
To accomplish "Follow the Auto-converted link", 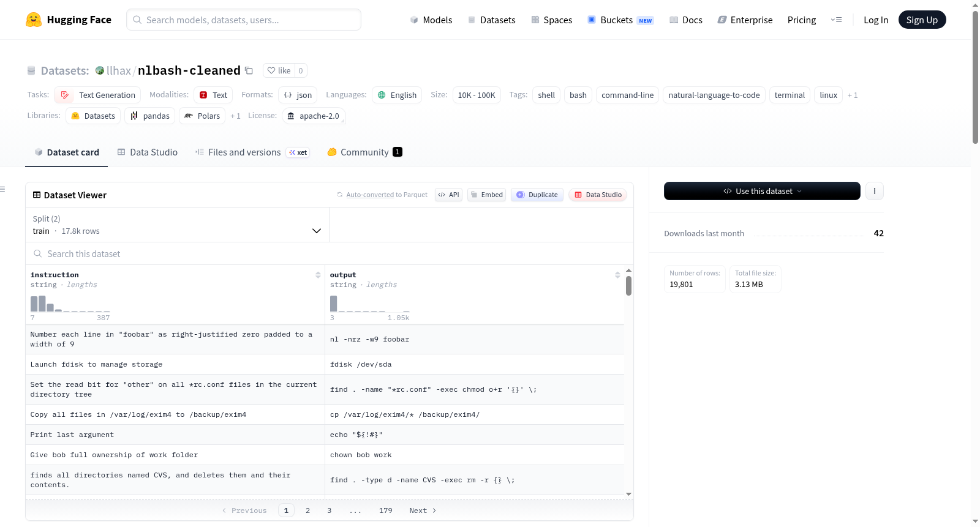I will point(370,195).
